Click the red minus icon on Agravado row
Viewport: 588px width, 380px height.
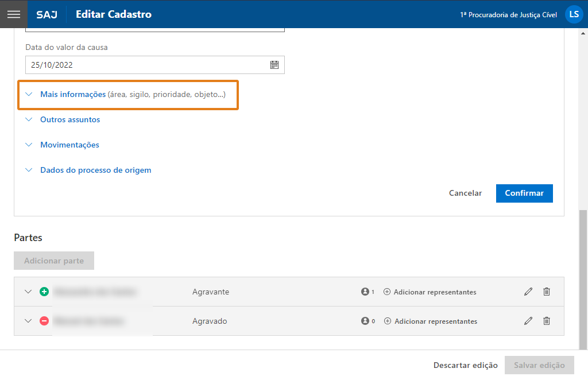pos(44,321)
